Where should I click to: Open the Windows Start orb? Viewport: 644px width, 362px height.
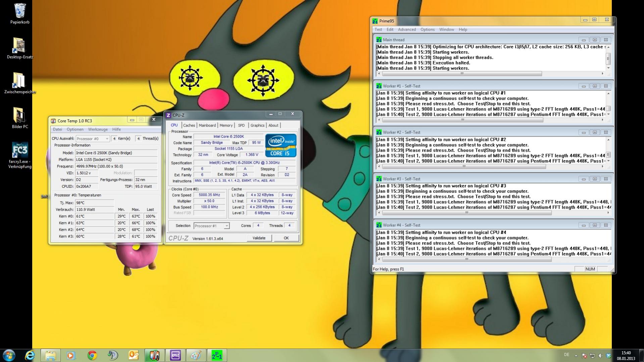(9, 355)
